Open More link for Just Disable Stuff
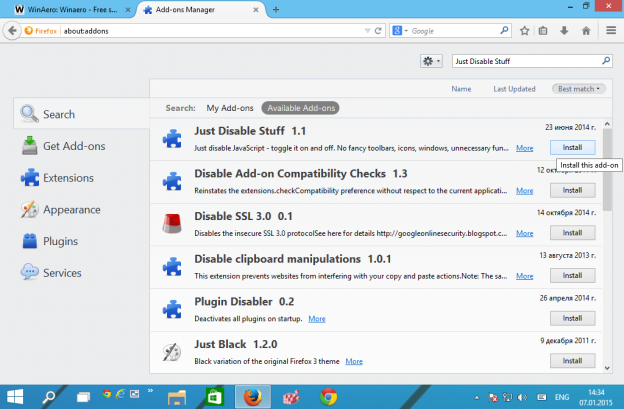Screen dimensions: 624x409 (525, 148)
